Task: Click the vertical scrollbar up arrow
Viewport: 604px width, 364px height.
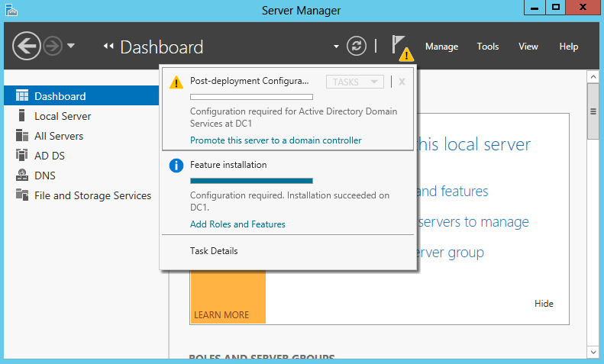Action: point(593,76)
